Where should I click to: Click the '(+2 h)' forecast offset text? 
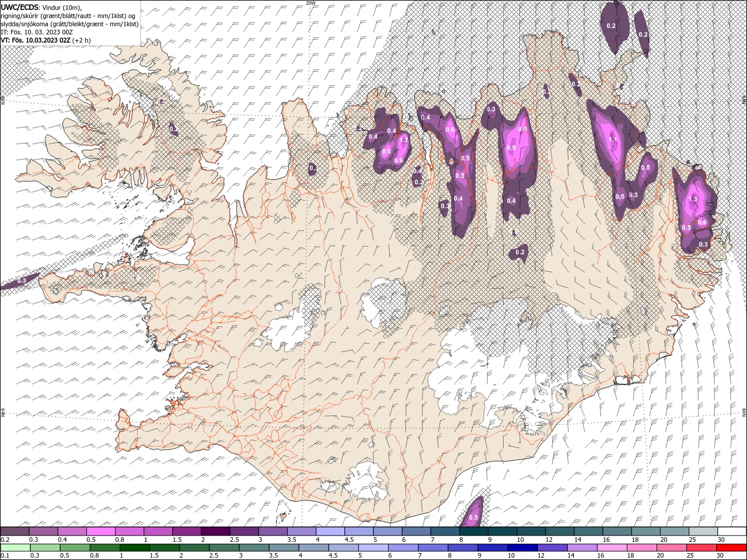pyautogui.click(x=82, y=40)
